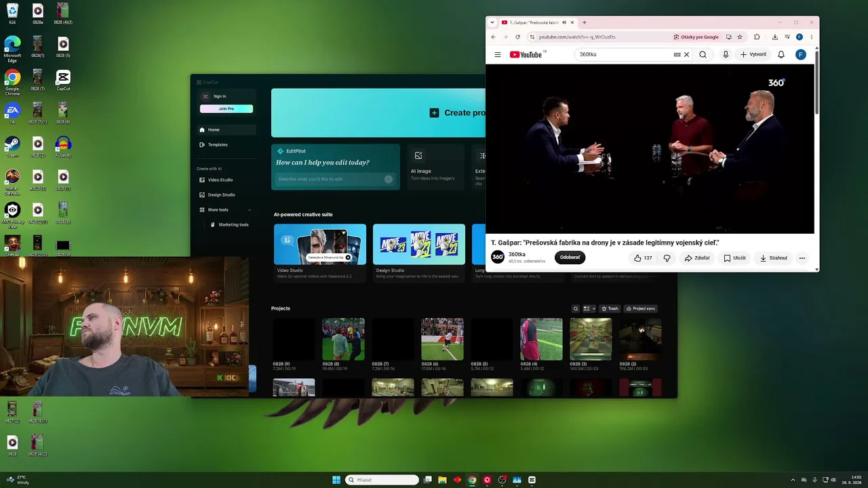
Task: Open project 0828 (4) thumbnail
Action: (x=541, y=339)
